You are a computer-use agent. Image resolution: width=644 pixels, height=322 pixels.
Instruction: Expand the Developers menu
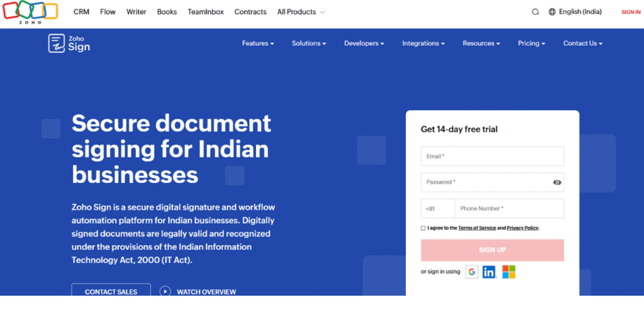[x=364, y=43]
